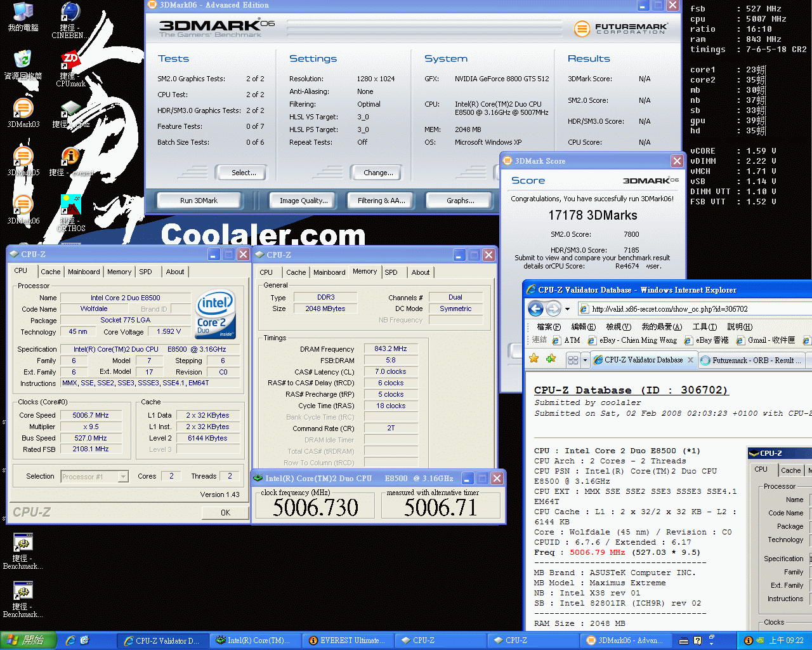
Task: Open the 3DMark05 desktop icon
Action: [x=23, y=161]
